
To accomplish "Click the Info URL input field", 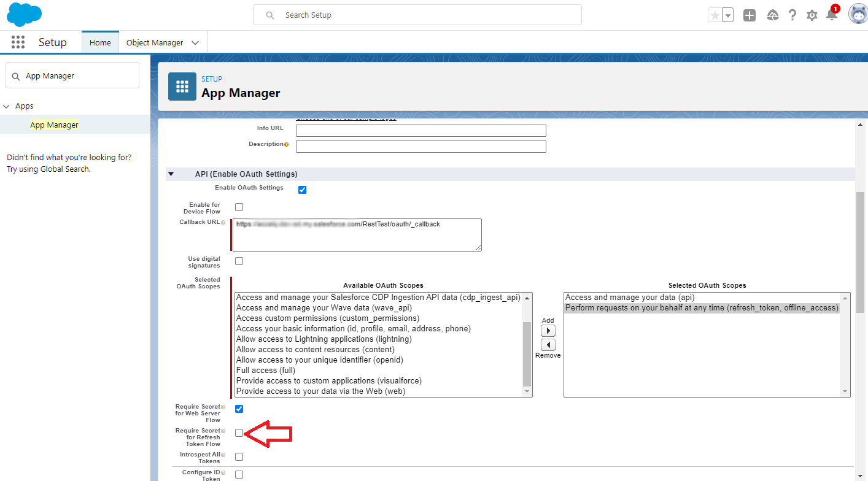I will click(x=420, y=131).
